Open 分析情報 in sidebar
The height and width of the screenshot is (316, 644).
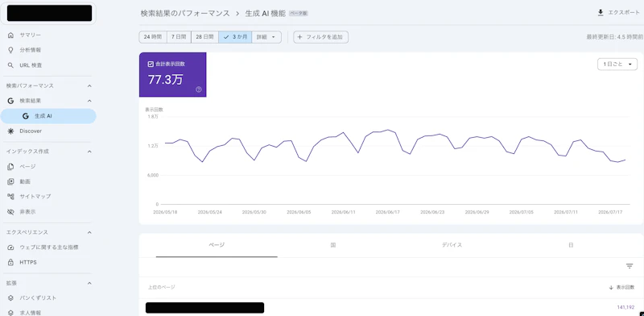click(x=31, y=50)
